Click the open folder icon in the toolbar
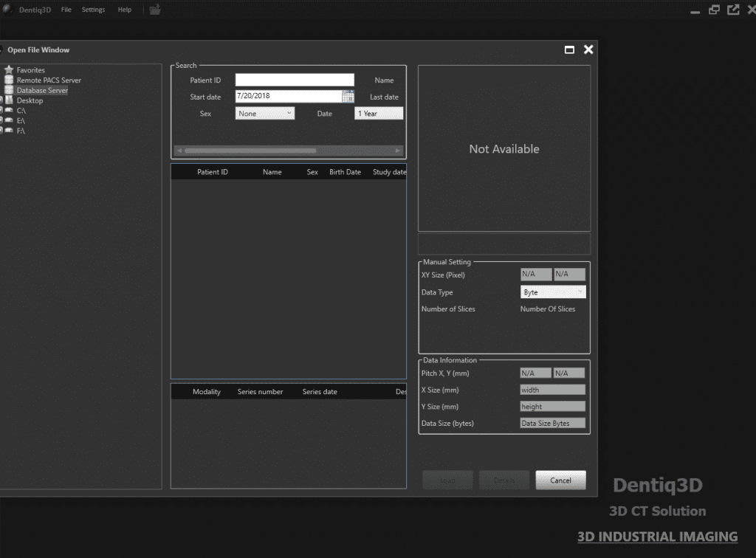This screenshot has width=756, height=558. [x=155, y=10]
